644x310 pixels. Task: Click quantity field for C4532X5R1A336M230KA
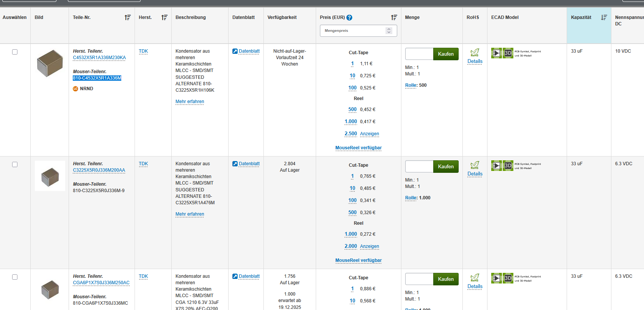(419, 54)
